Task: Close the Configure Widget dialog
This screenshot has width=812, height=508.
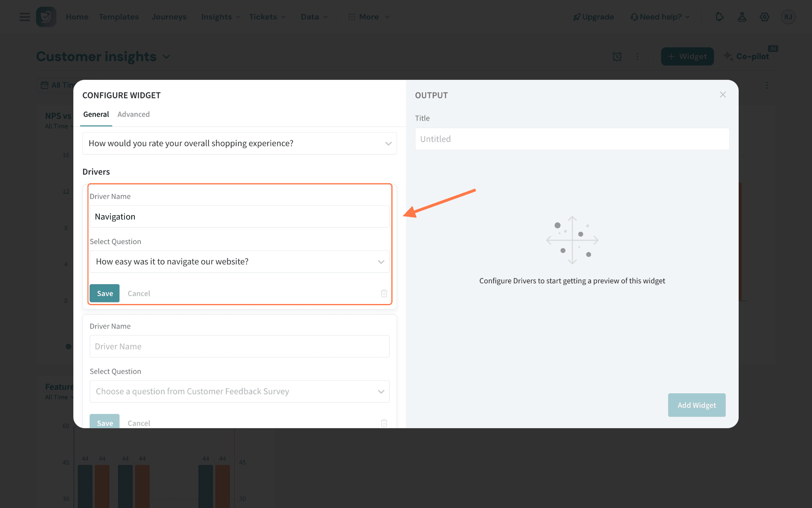Action: (723, 94)
